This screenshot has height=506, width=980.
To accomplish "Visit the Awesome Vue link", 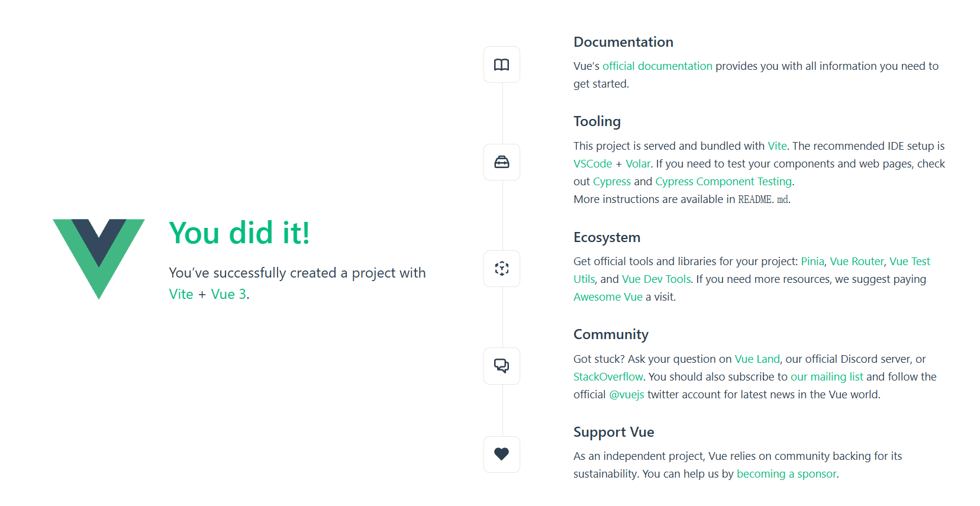I will point(608,297).
